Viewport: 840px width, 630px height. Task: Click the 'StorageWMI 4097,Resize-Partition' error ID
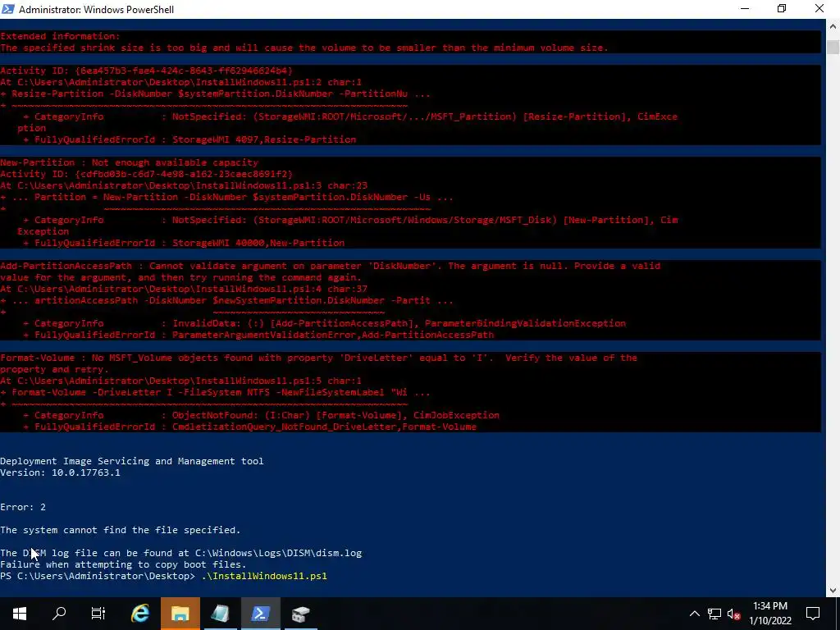pyautogui.click(x=264, y=139)
